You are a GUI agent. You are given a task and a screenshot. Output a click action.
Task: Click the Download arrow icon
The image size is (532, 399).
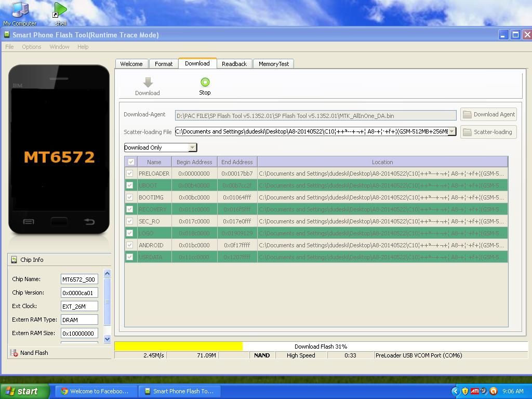click(148, 83)
